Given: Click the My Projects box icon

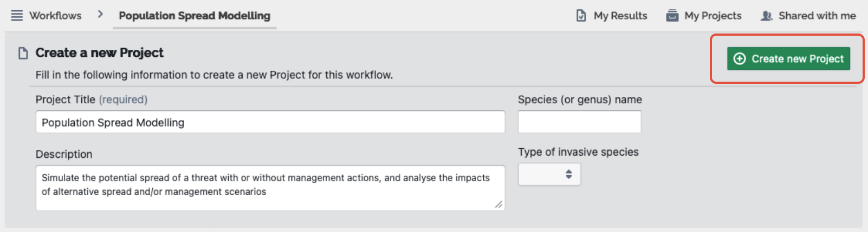Looking at the screenshot, I should (x=672, y=16).
